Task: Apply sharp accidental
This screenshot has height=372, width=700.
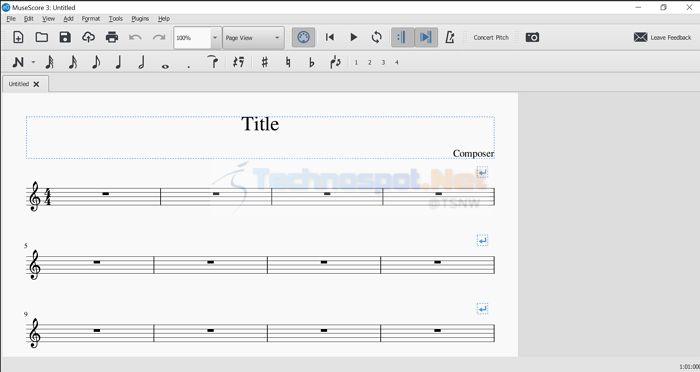Action: (x=265, y=63)
